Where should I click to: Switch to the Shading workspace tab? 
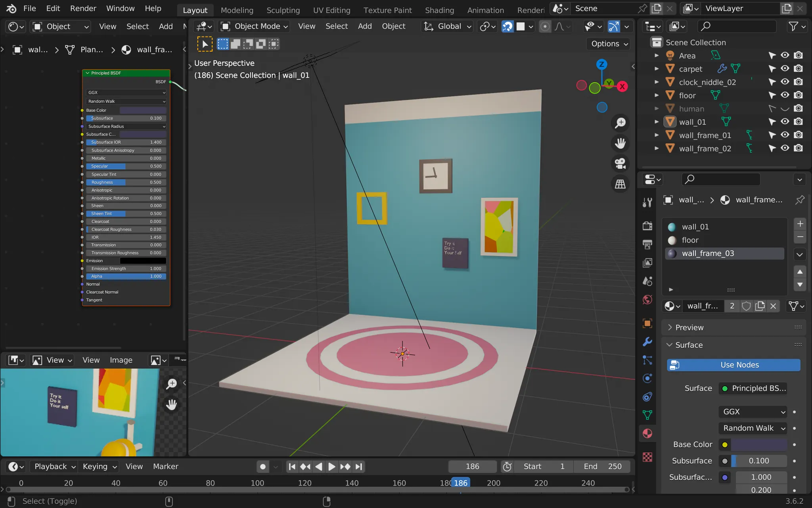[x=439, y=10]
